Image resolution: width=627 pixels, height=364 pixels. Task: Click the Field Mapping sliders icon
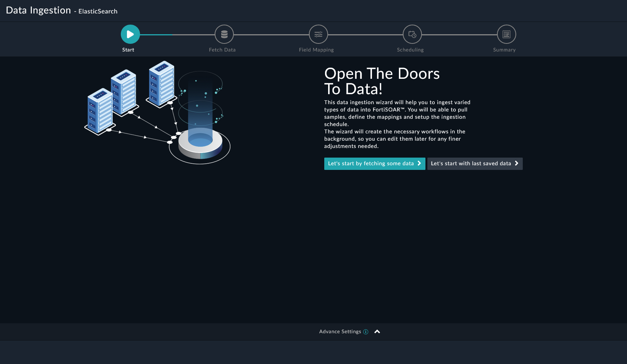point(318,35)
